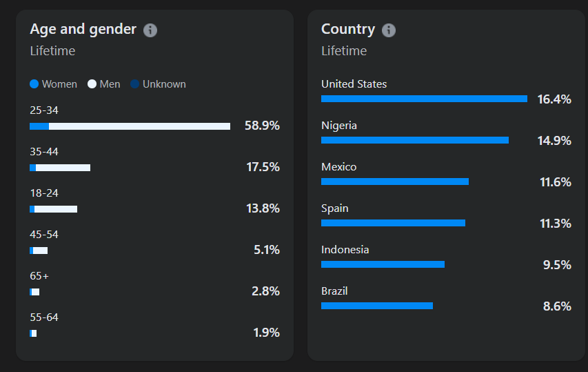The width and height of the screenshot is (588, 372).
Task: Click the United States bar
Action: click(x=424, y=99)
